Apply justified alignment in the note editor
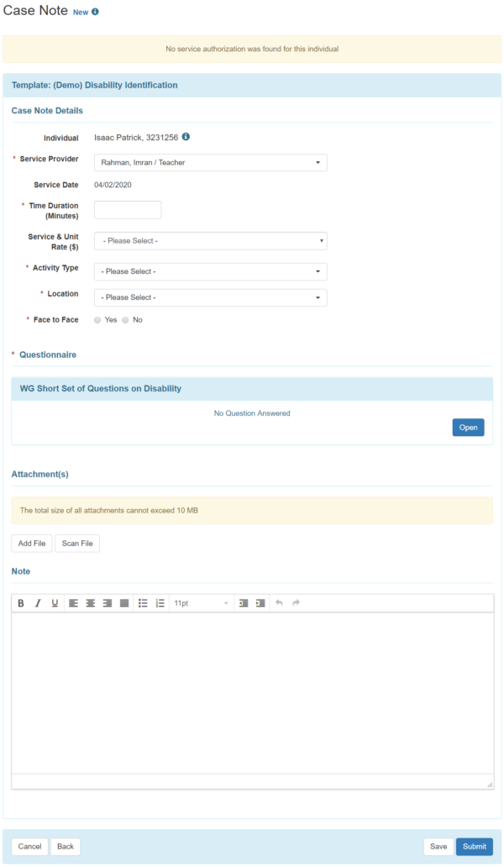504x867 pixels. pos(123,602)
